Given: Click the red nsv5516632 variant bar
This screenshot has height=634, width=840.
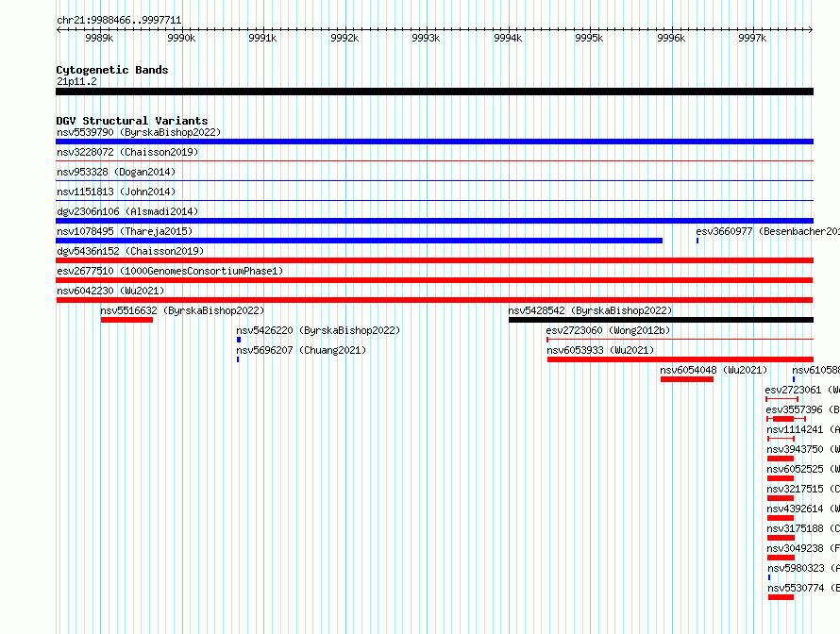Looking at the screenshot, I should [127, 320].
